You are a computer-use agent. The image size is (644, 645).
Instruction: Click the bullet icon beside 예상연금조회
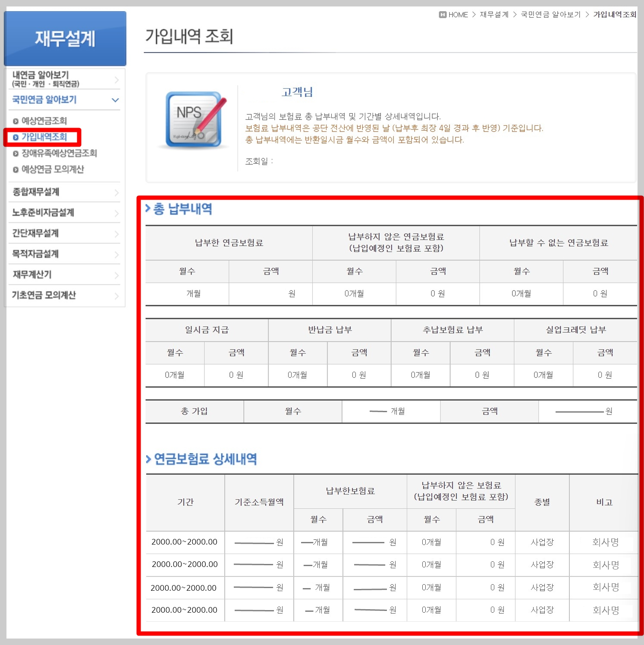coord(16,121)
